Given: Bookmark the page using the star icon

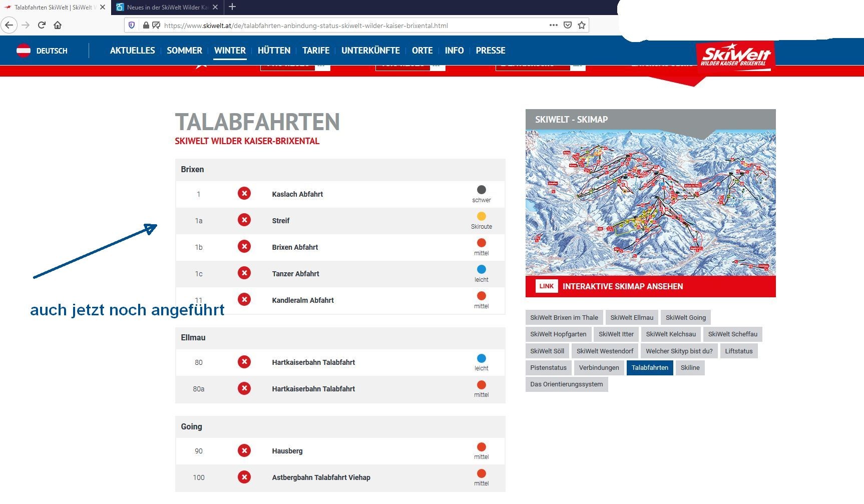Looking at the screenshot, I should click(581, 25).
